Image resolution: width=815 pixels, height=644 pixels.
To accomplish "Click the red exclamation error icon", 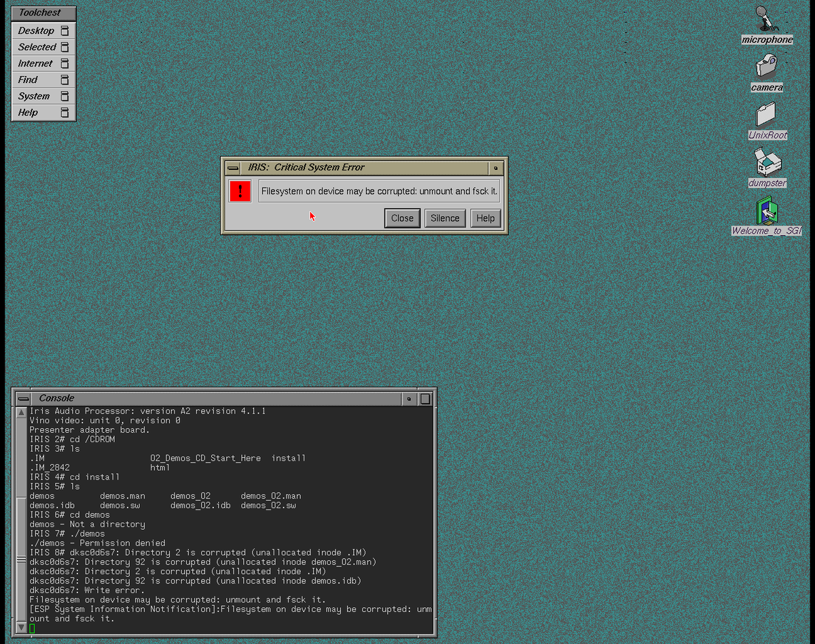I will tap(240, 191).
